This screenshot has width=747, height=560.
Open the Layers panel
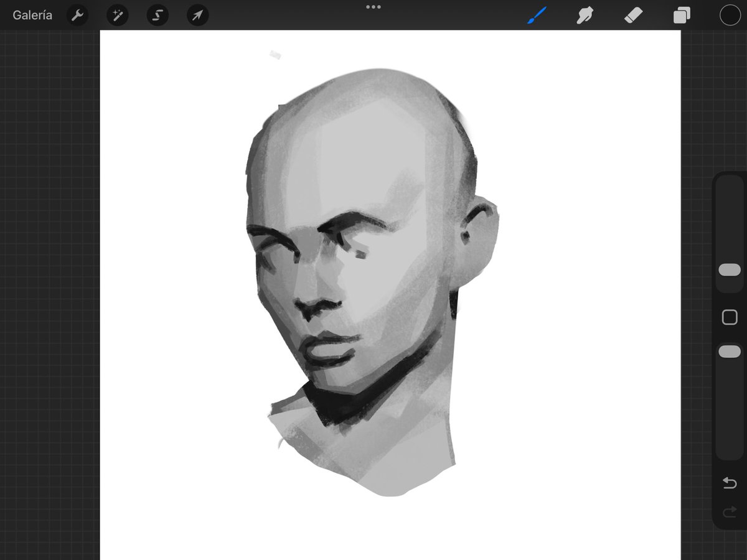click(x=682, y=15)
